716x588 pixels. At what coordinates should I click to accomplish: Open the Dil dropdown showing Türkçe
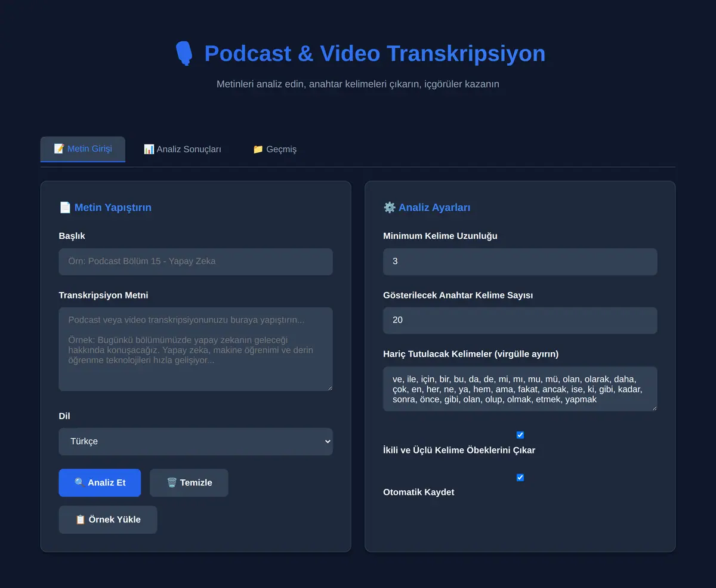tap(196, 441)
